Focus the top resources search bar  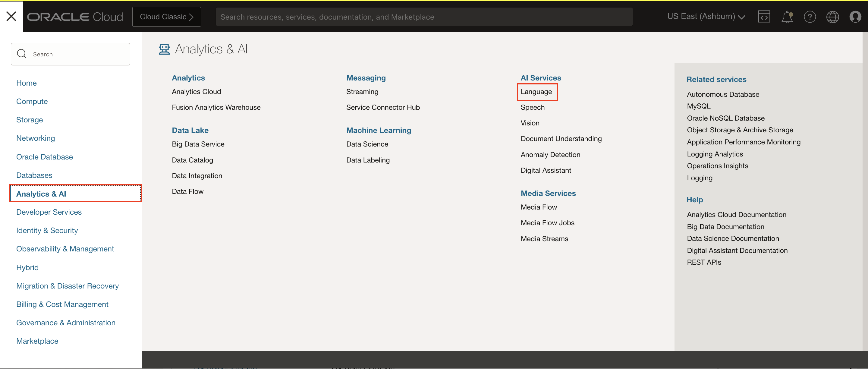[424, 17]
